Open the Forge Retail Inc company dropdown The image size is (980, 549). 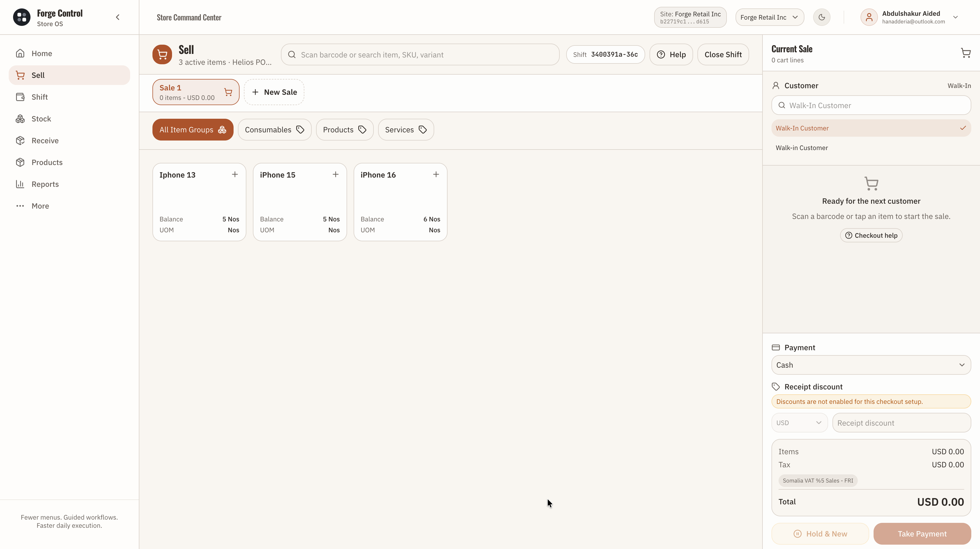point(769,17)
